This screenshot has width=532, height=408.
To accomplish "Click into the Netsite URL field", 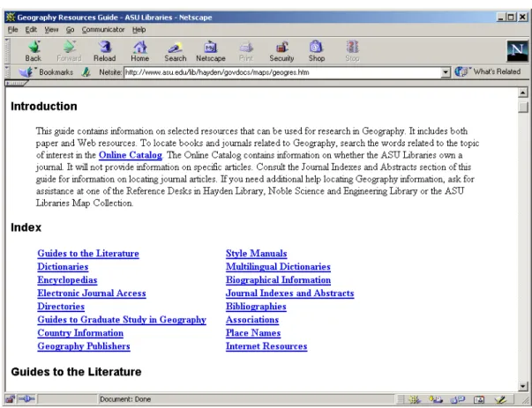I will [282, 72].
